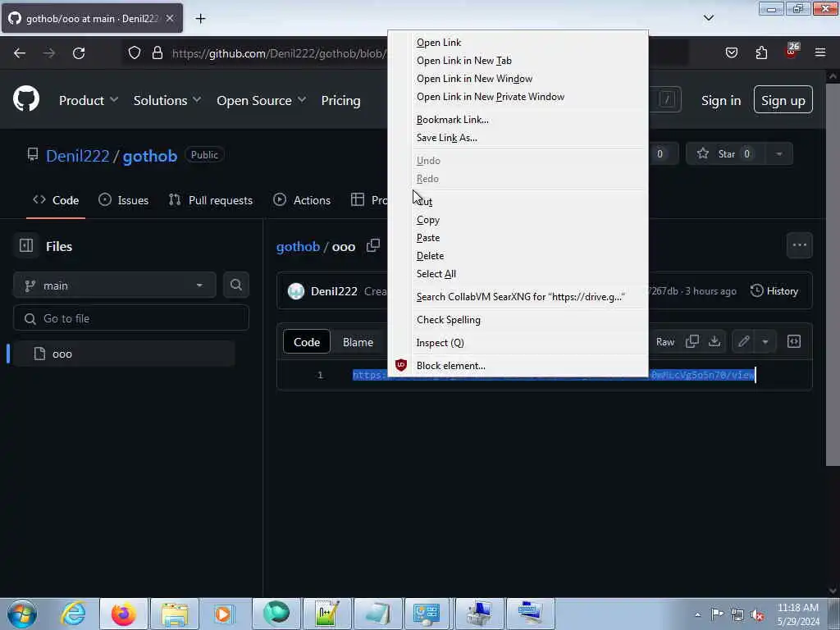Open the Windows Start orb
The image size is (840, 630).
pos(22,614)
